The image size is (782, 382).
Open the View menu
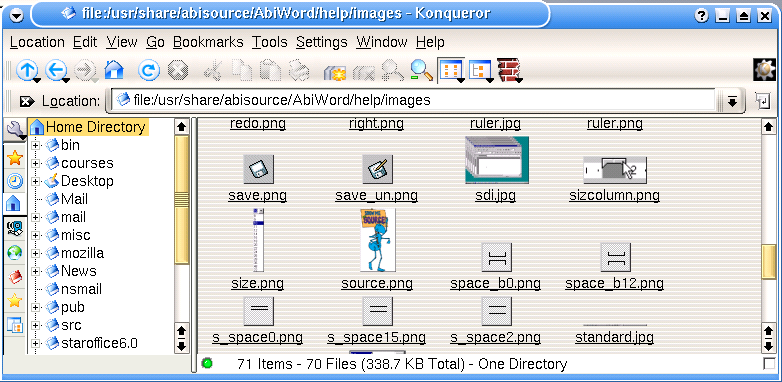pos(122,42)
